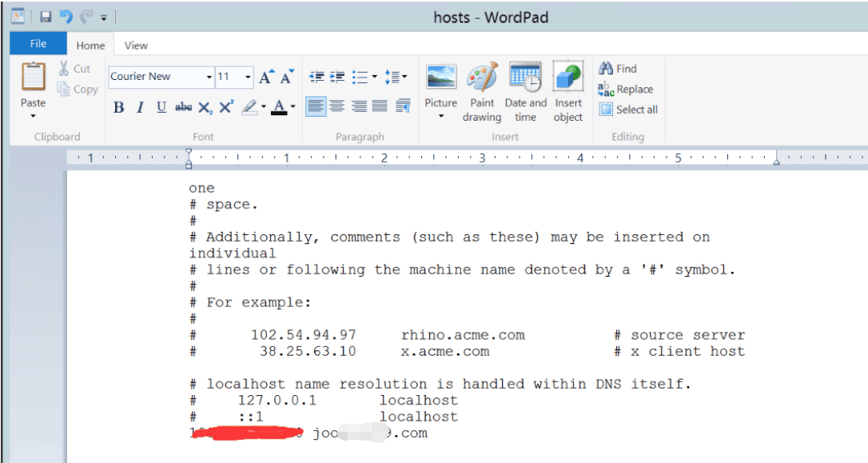Open the highlight color dropdown arrow
Screen dimensions: 868x463
tap(264, 107)
